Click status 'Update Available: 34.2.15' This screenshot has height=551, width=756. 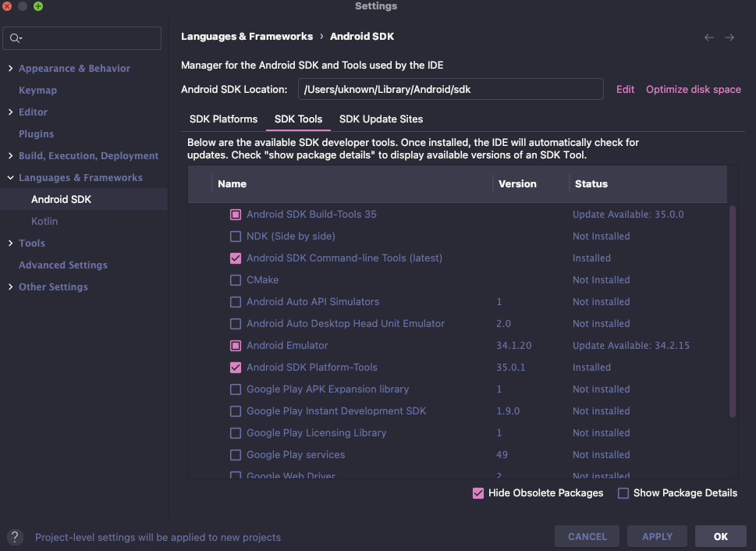[630, 346]
